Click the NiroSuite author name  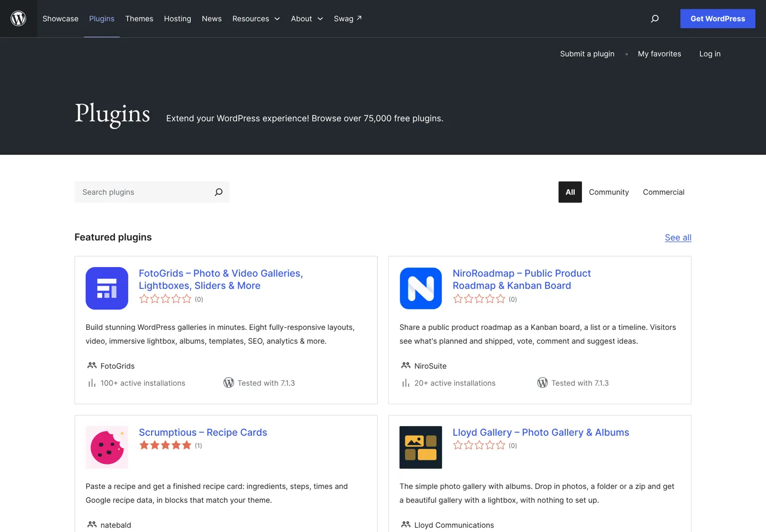[x=430, y=366]
